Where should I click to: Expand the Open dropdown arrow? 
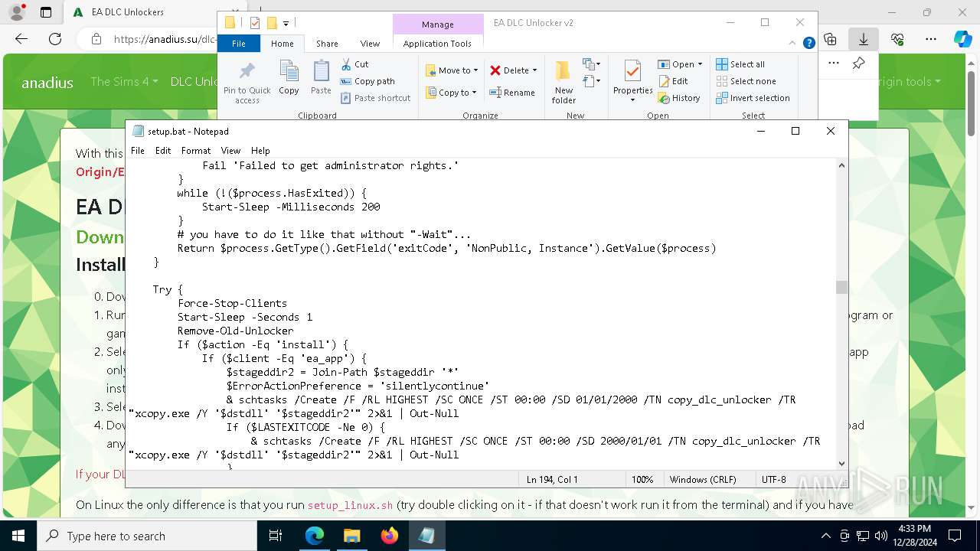(x=700, y=64)
